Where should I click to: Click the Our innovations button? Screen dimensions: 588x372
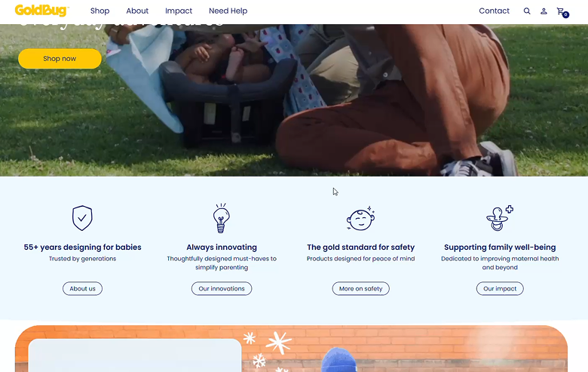coord(222,289)
